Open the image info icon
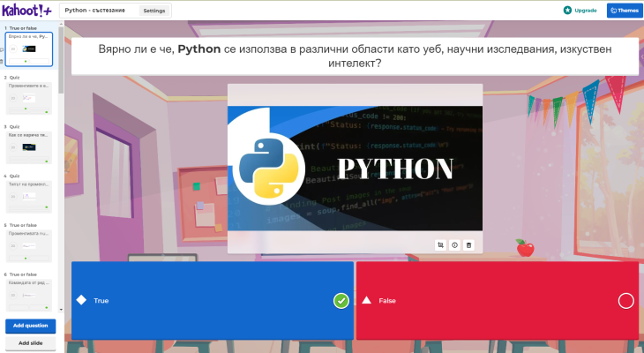The image size is (644, 353). click(454, 244)
